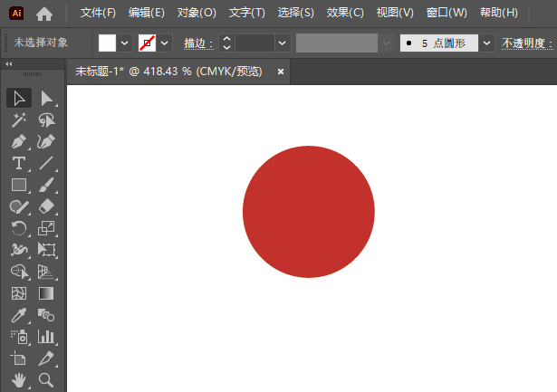Close the 未标题-1 document tab
This screenshot has height=392, width=557.
pyautogui.click(x=281, y=72)
